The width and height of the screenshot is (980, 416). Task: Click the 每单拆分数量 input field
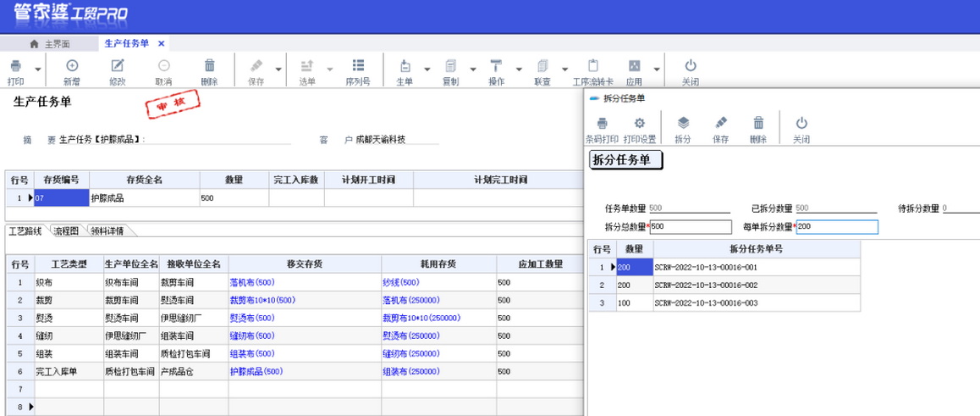[x=836, y=227]
